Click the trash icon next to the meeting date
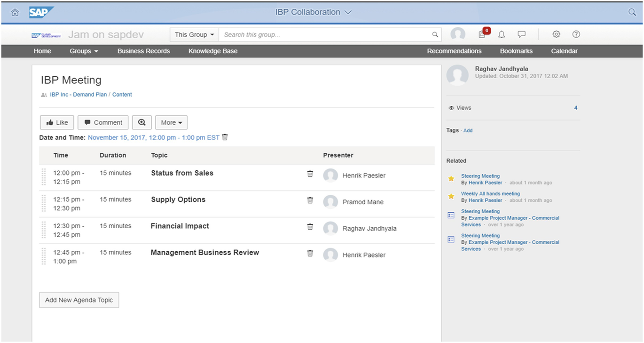Screen dimensions: 644x343 point(225,137)
